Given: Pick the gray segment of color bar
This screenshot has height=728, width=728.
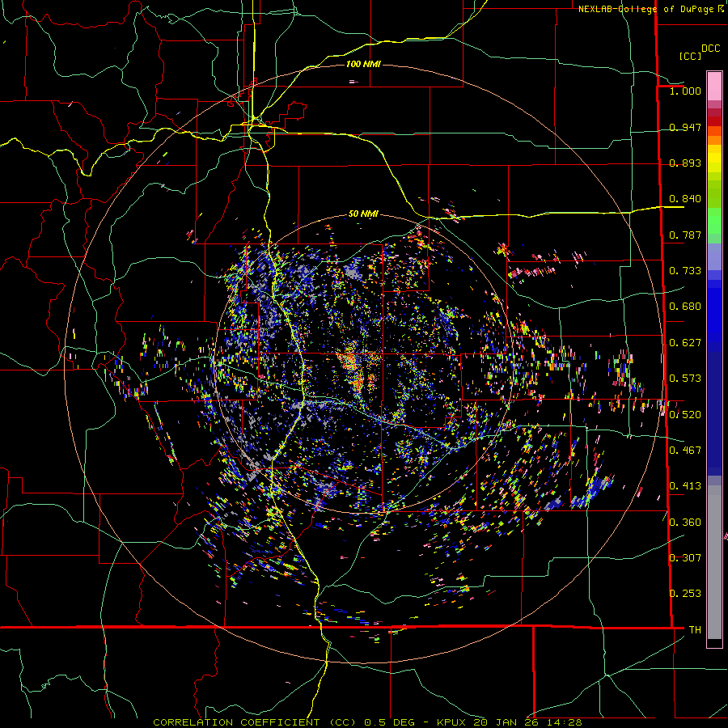Looking at the screenshot, I should pyautogui.click(x=714, y=562).
